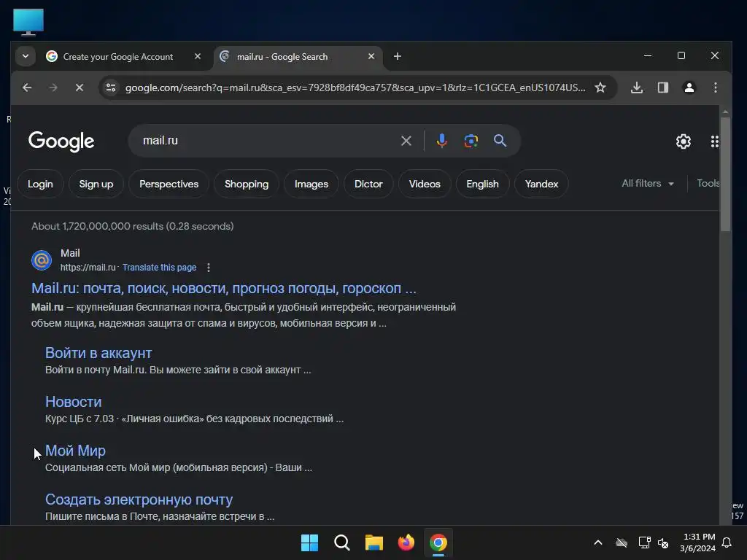747x560 pixels.
Task: Open the Chrome profile menu
Action: coord(689,87)
